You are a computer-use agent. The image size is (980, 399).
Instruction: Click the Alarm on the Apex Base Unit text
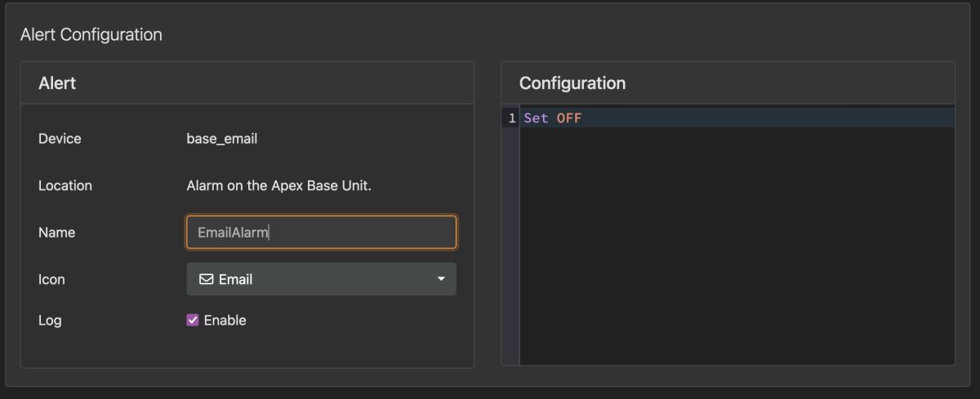coord(279,185)
